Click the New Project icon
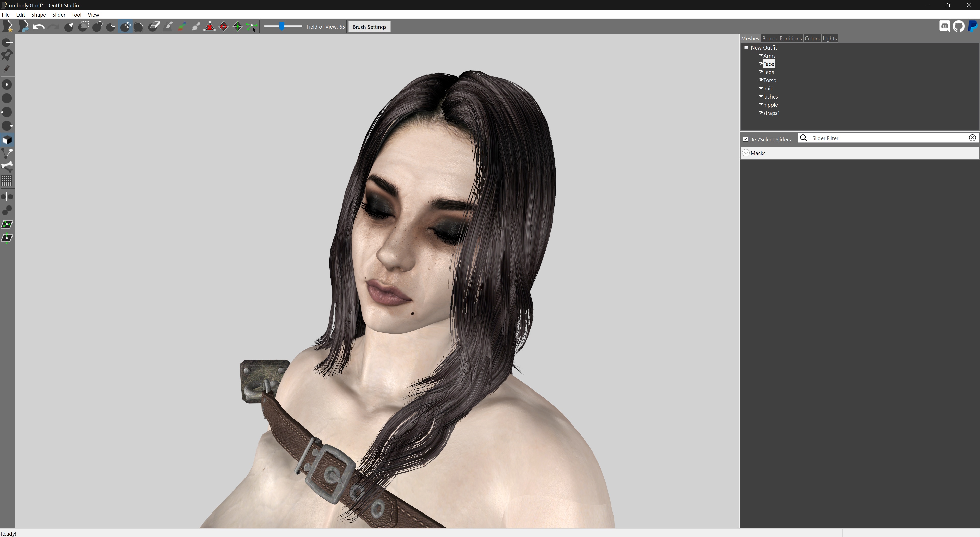The width and height of the screenshot is (980, 537). pos(7,27)
